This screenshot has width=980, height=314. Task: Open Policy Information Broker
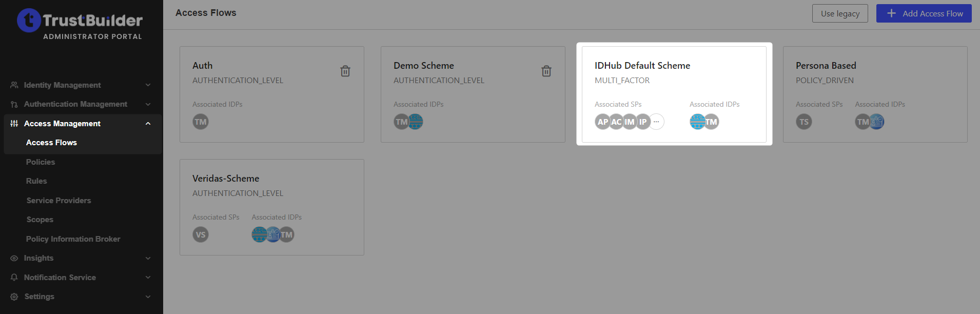coord(73,239)
